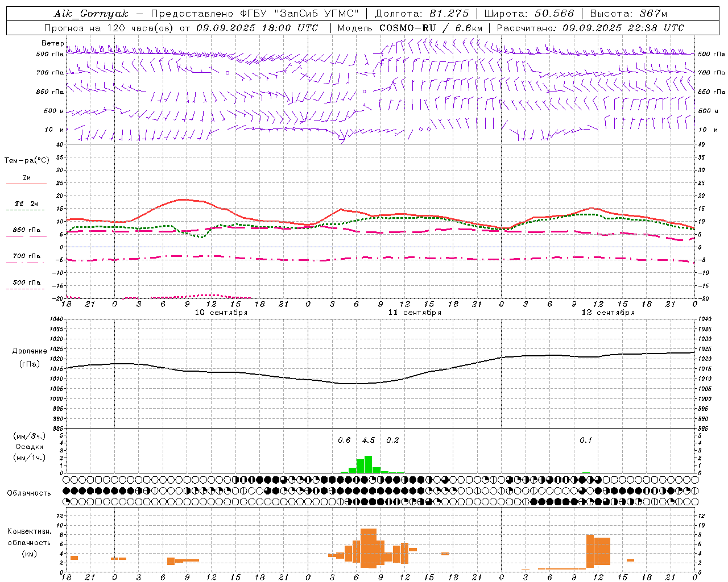Click the 0.2 precipitation total value
The height and width of the screenshot is (582, 728).
[392, 440]
